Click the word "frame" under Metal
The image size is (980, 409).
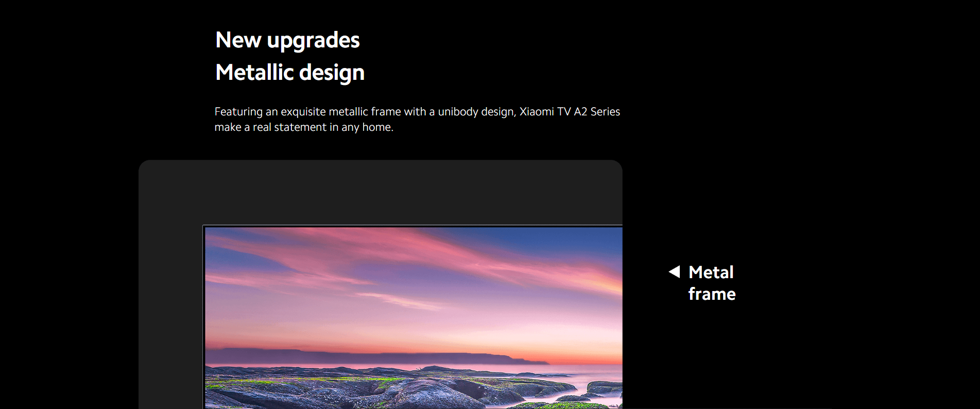(712, 294)
